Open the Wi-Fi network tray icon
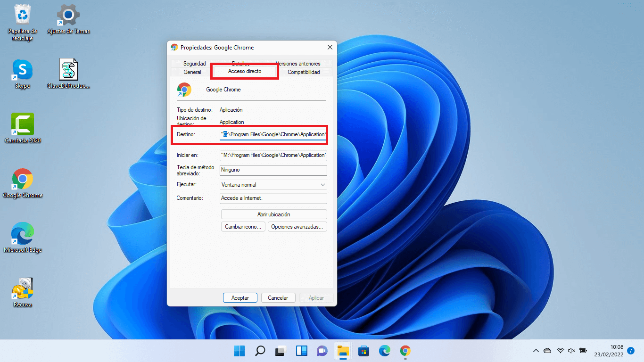644x362 pixels. pyautogui.click(x=561, y=351)
